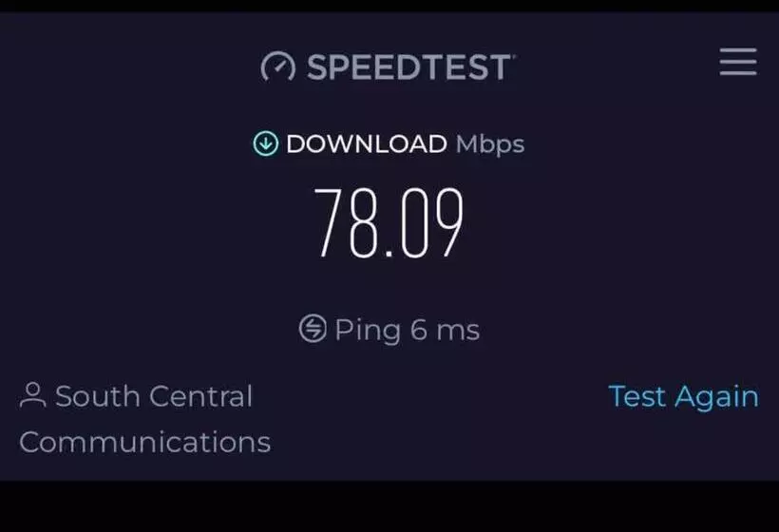Screen dimensions: 779x532
Task: Click the word Again in link
Action: 717,397
